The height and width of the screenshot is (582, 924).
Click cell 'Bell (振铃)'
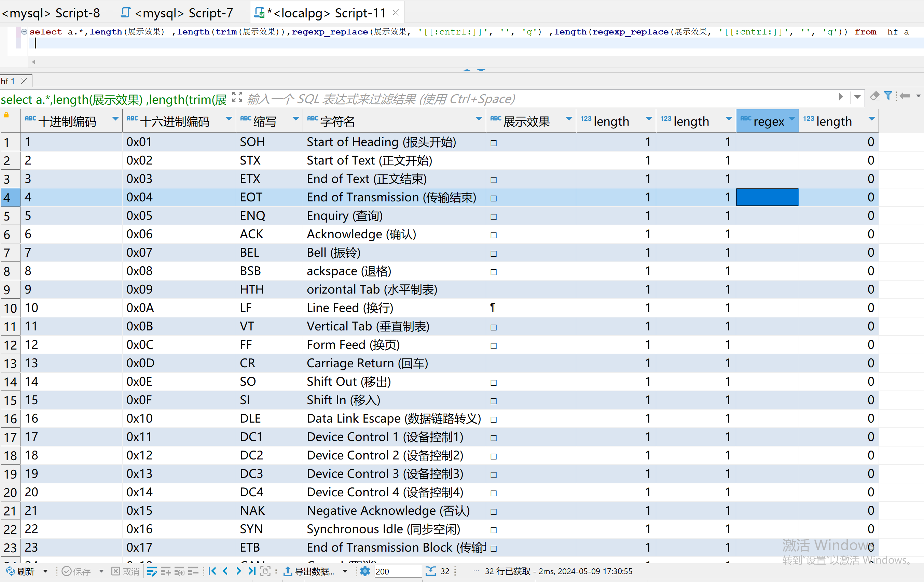pyautogui.click(x=395, y=253)
